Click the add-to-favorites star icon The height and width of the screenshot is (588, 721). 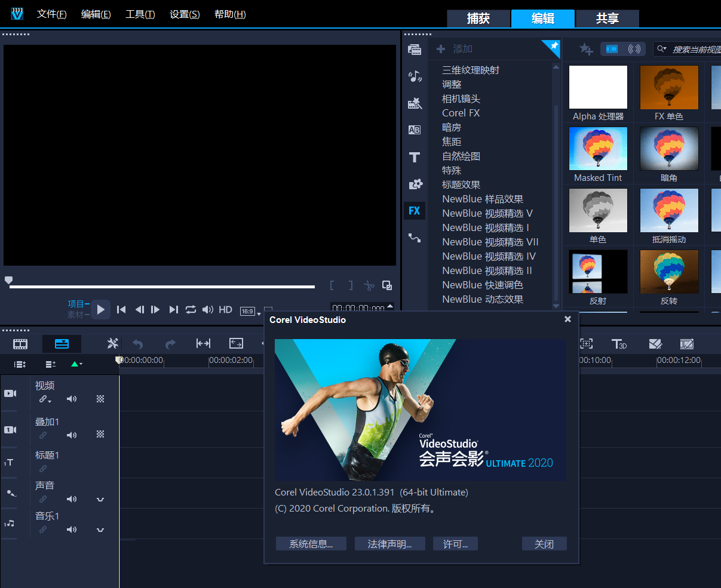point(586,50)
